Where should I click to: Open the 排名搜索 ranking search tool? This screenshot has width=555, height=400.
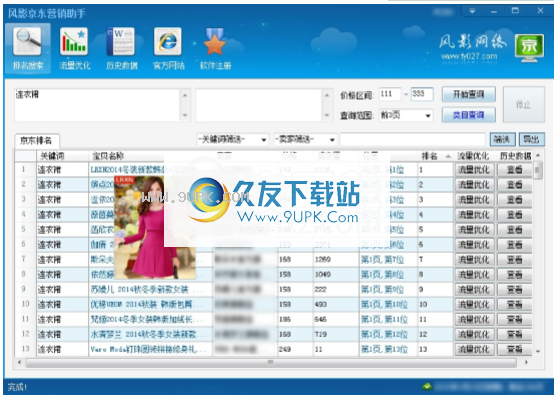click(27, 48)
